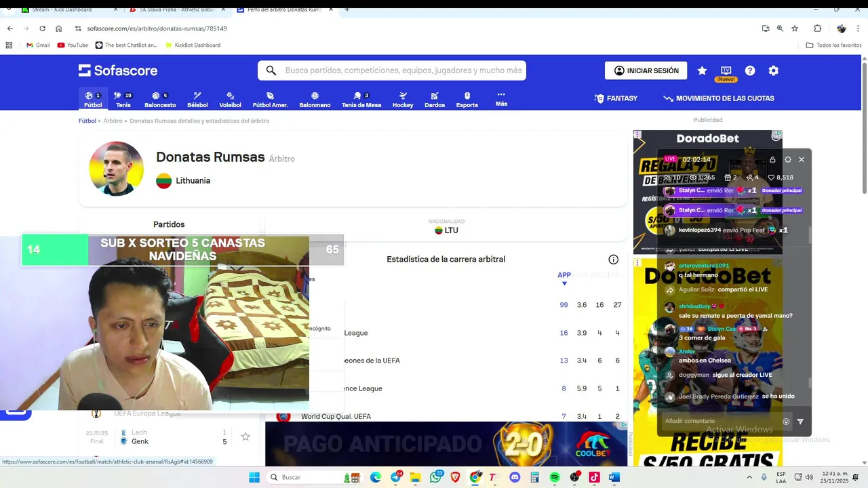Open FANTASY in the Sofascore header
This screenshot has width=868, height=488.
point(616,98)
